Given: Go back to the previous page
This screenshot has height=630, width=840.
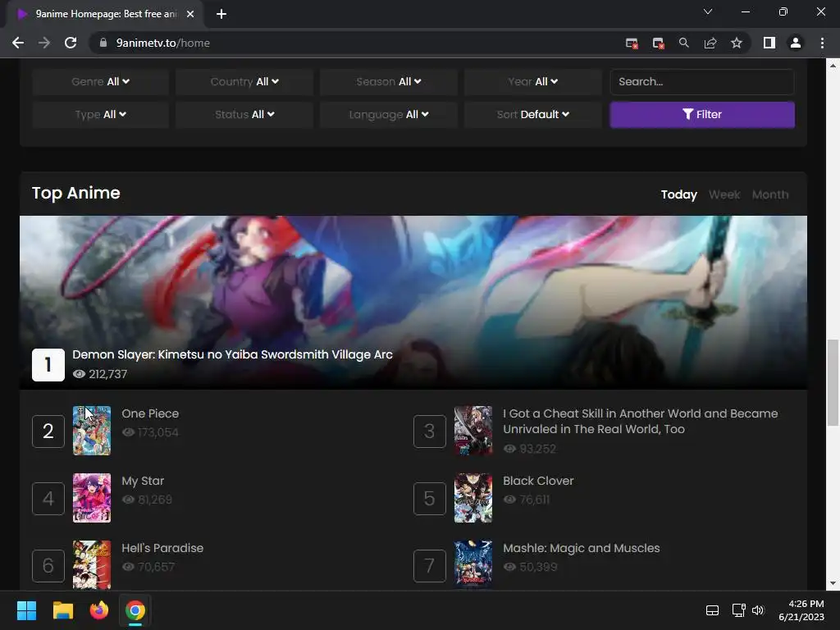Looking at the screenshot, I should click(18, 43).
